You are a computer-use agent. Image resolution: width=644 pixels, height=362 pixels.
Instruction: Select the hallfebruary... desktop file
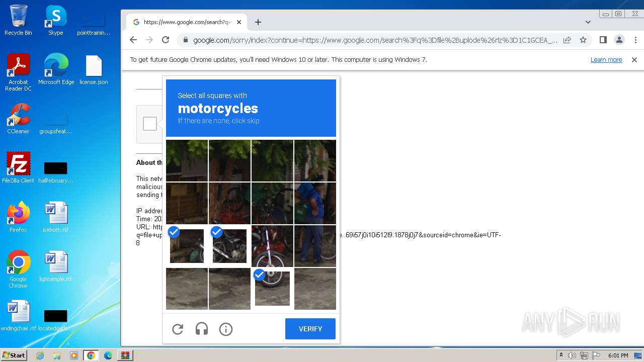coord(56,172)
